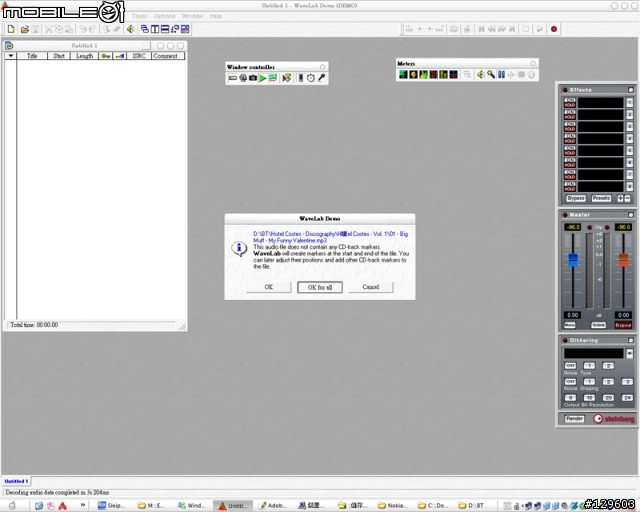Click microphone icon in Window controller
The image size is (640, 512).
(x=322, y=78)
